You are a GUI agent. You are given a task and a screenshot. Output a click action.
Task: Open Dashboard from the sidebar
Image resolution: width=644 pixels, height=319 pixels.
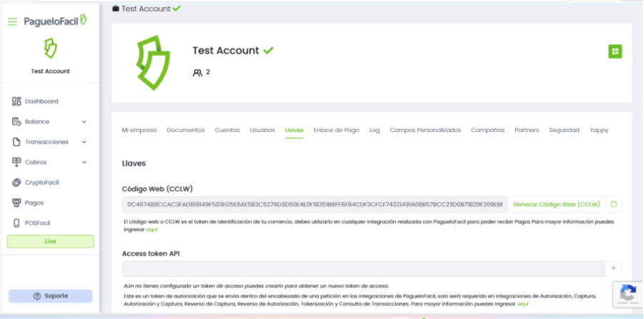point(41,101)
